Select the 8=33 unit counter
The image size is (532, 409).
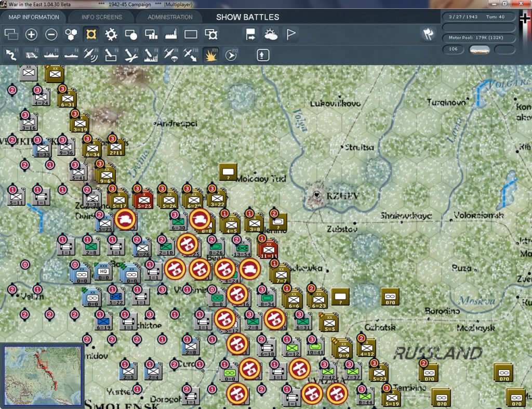(43, 149)
